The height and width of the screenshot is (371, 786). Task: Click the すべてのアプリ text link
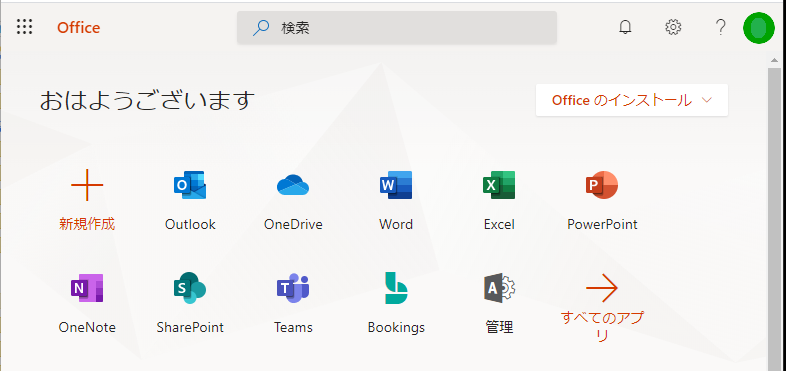[x=602, y=326]
